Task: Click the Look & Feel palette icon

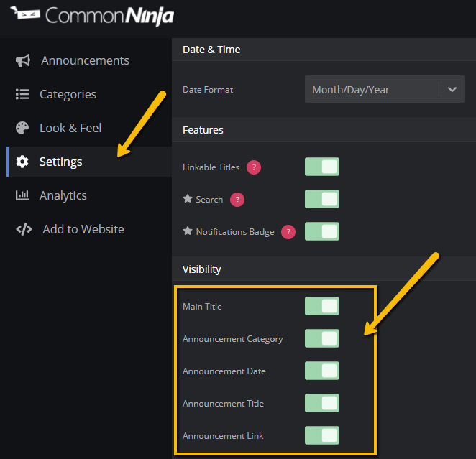Action: click(22, 128)
